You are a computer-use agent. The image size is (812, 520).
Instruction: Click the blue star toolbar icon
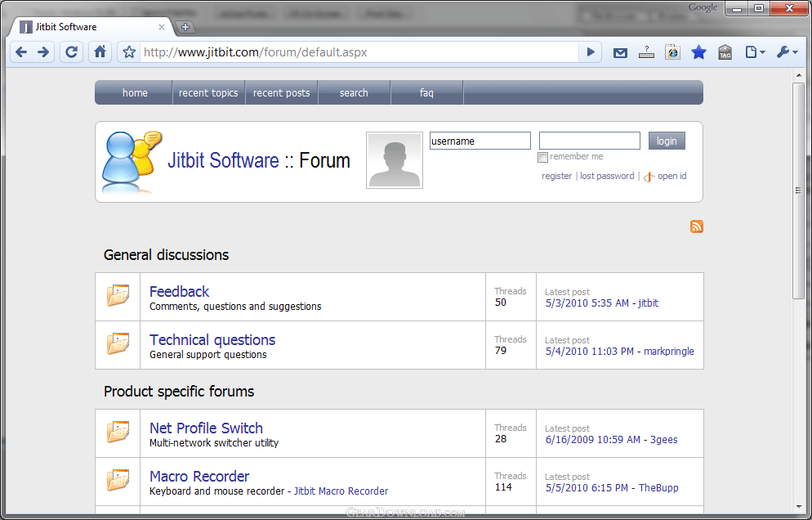pyautogui.click(x=698, y=52)
